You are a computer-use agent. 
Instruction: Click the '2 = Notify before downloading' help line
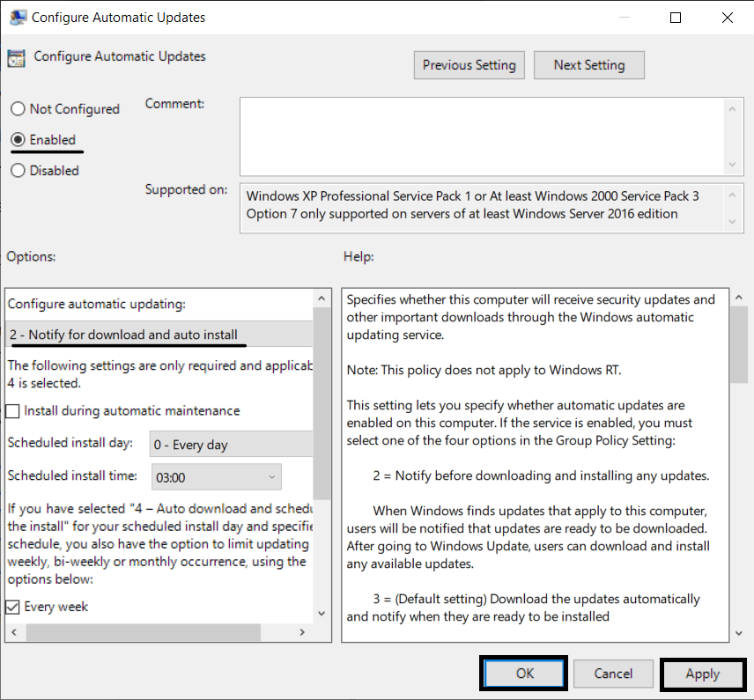541,475
